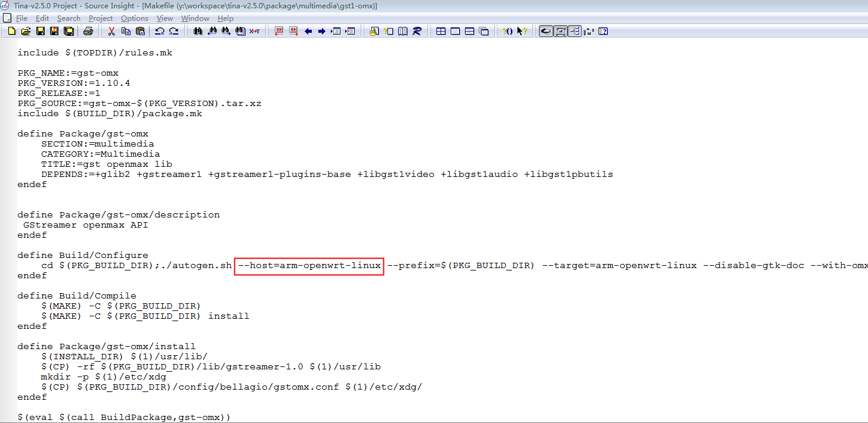Click the Undo arrow icon
The width and height of the screenshot is (868, 423).
point(160,31)
